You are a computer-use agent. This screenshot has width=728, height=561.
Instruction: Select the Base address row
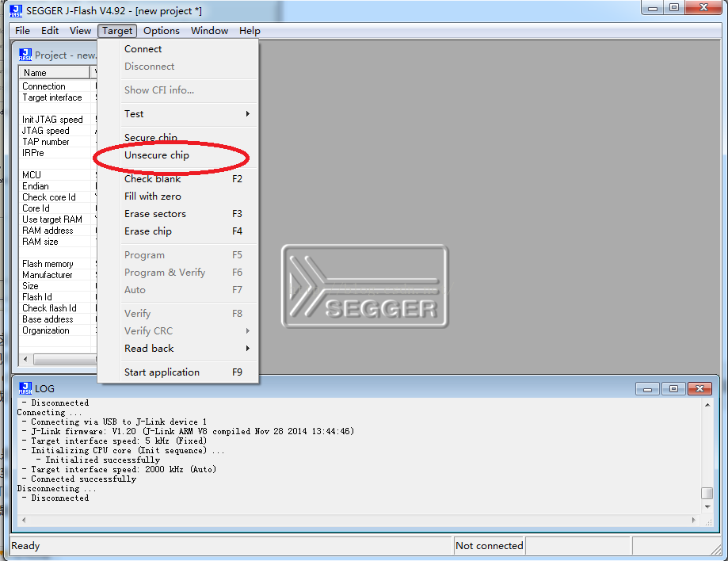click(58, 319)
